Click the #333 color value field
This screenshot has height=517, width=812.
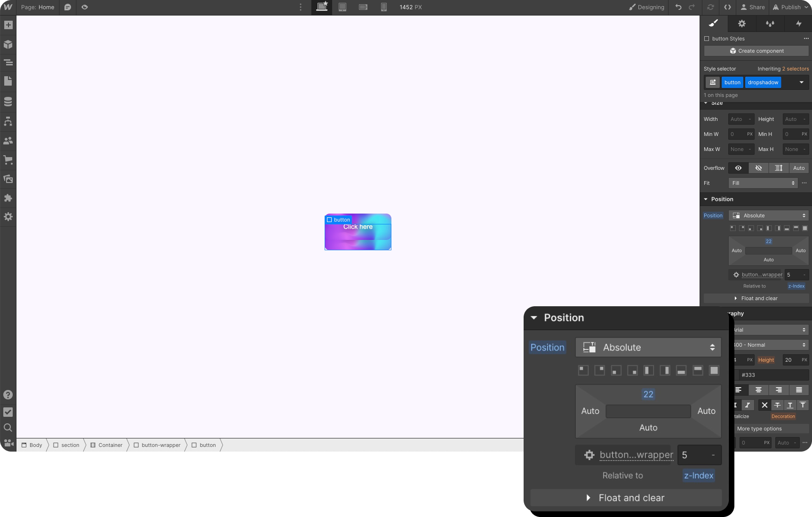(x=772, y=375)
